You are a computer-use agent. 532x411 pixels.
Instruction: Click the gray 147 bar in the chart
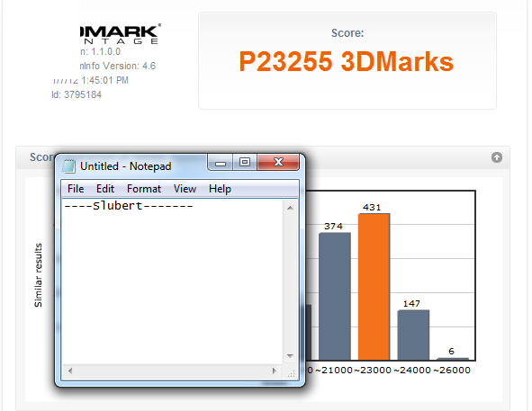(x=413, y=335)
